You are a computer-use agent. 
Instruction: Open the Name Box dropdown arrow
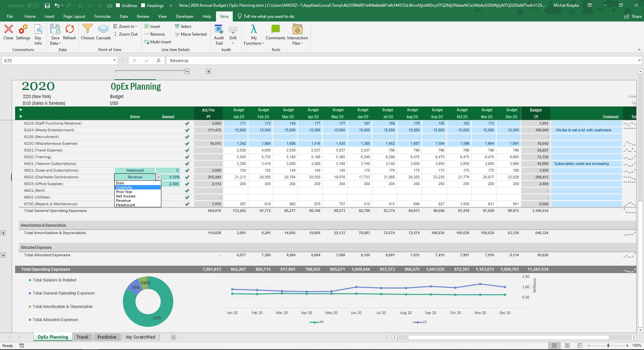click(x=114, y=60)
